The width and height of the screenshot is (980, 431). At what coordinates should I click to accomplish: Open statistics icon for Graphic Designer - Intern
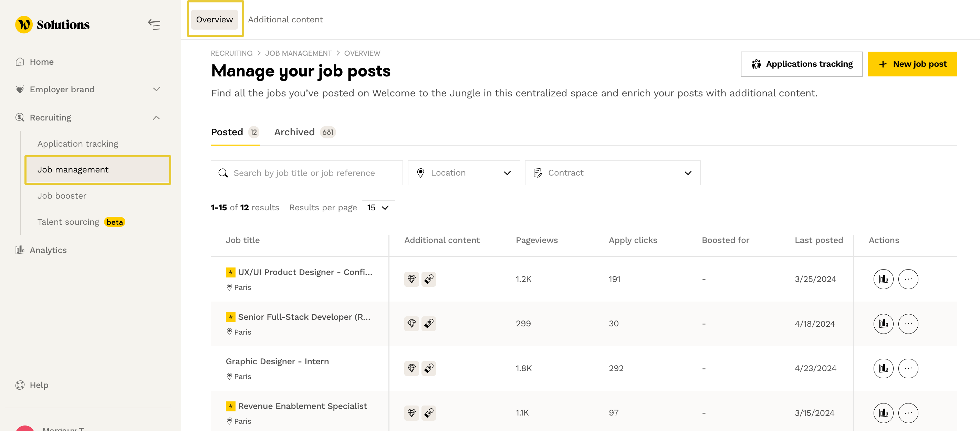pos(883,368)
